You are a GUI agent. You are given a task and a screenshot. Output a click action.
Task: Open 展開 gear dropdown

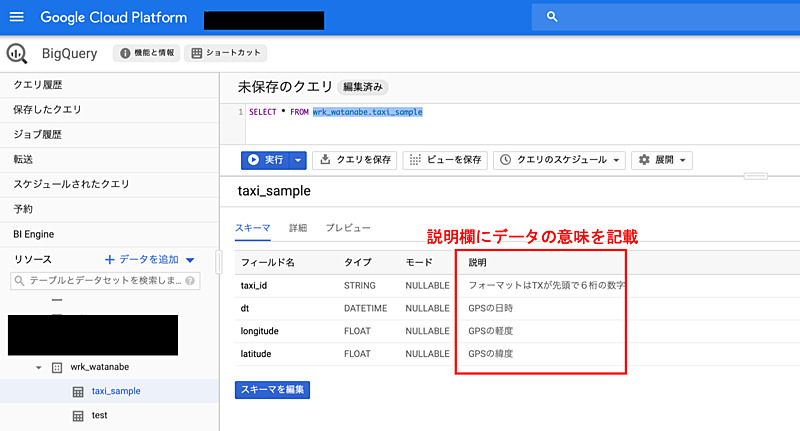point(662,160)
